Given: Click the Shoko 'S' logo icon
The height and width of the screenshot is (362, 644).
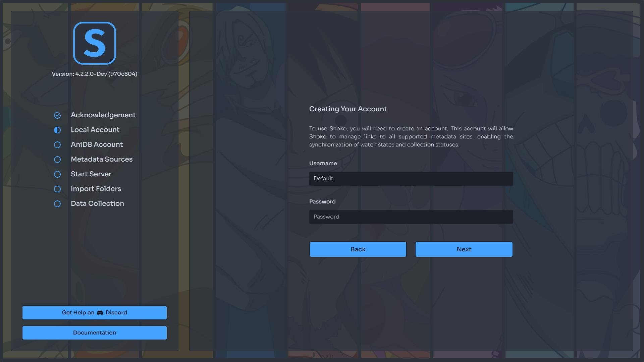Looking at the screenshot, I should point(94,43).
